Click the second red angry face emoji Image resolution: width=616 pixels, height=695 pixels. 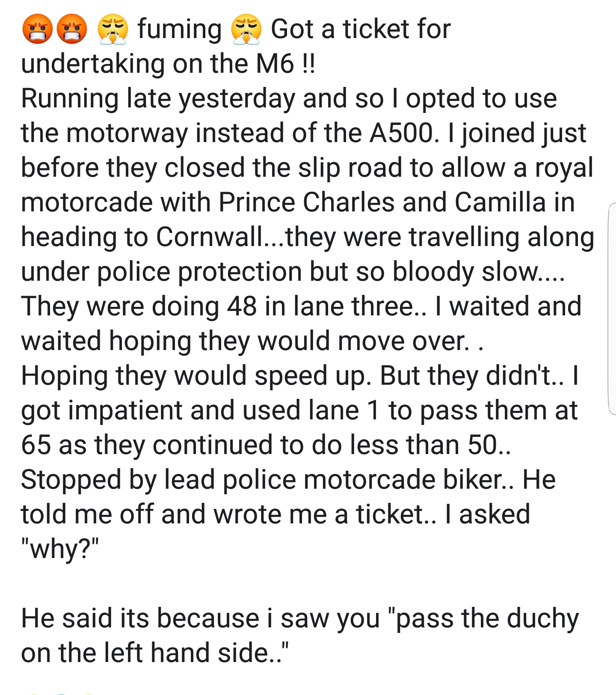[x=72, y=30]
